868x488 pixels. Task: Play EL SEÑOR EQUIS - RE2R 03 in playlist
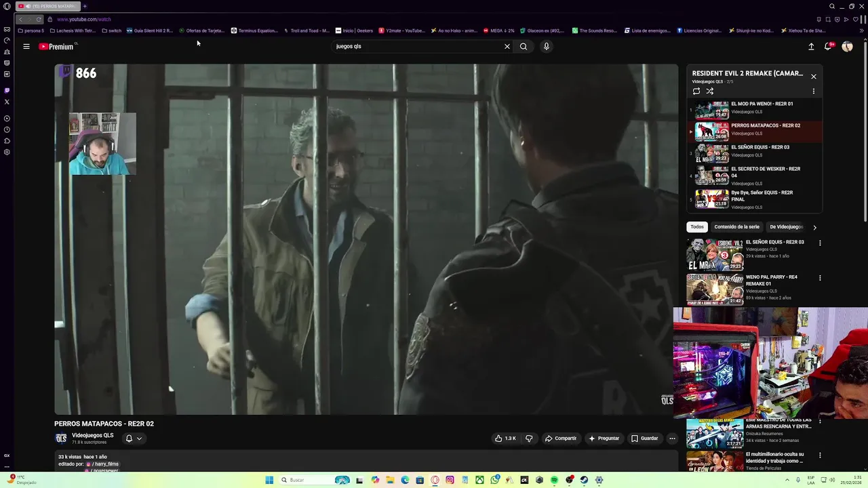click(755, 153)
